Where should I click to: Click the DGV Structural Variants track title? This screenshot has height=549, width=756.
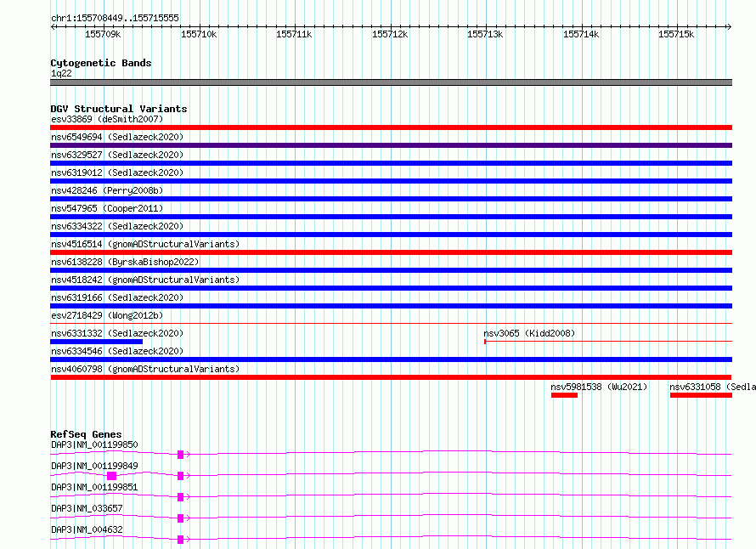[x=119, y=109]
